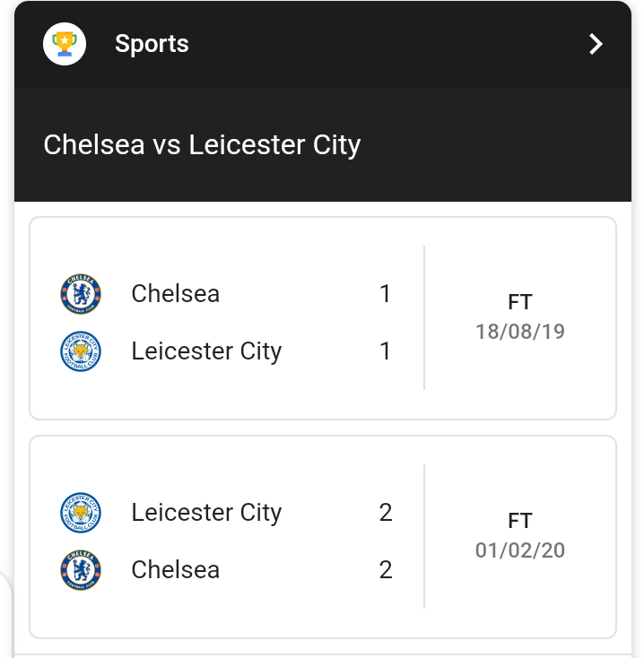
Task: Click Leicester City's score of 1
Action: pos(386,351)
